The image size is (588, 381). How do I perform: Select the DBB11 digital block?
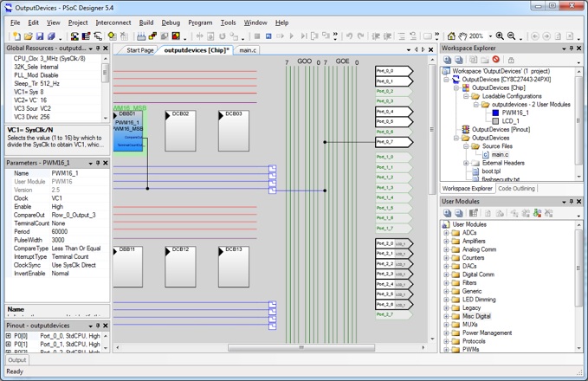[127, 267]
